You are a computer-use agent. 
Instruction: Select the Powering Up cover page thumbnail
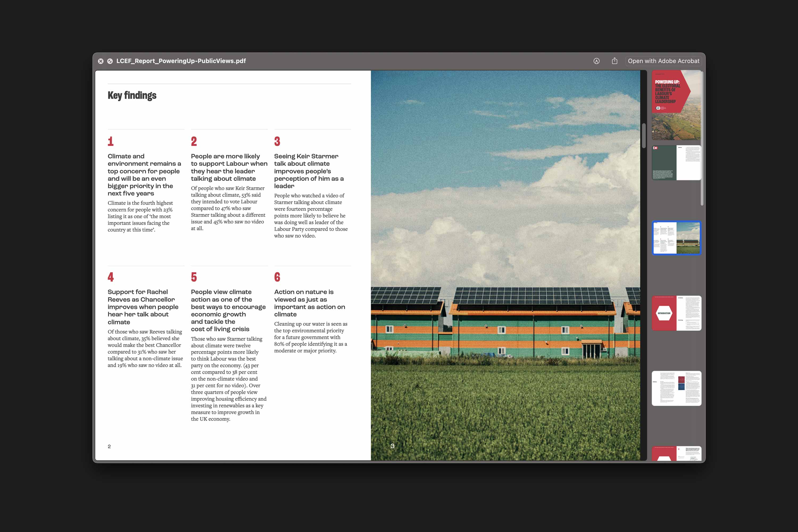click(x=676, y=105)
